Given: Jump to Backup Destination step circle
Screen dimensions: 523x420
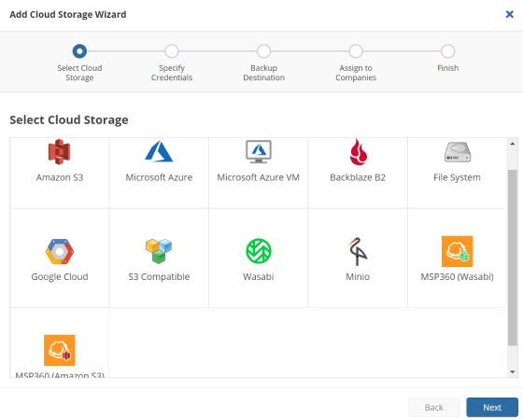Looking at the screenshot, I should click(x=263, y=51).
